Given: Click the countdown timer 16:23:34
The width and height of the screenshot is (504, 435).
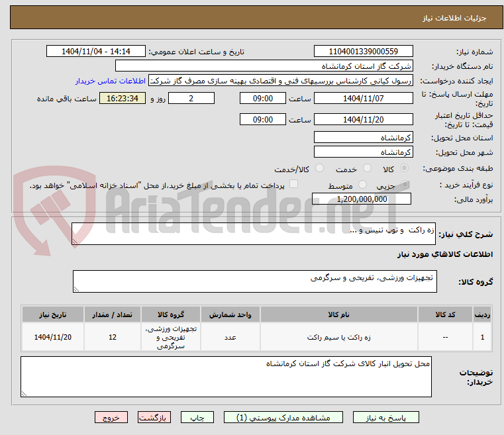Looking at the screenshot, I should (122, 98).
